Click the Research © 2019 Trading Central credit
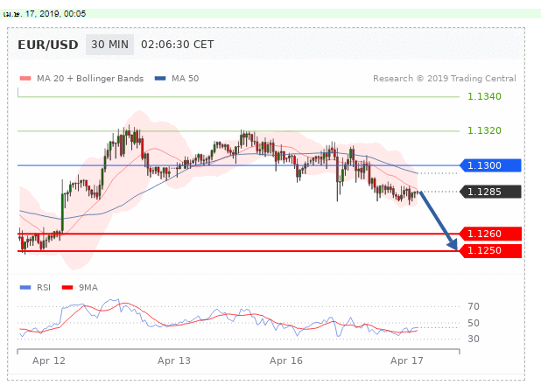This screenshot has height=392, width=541. 445,79
